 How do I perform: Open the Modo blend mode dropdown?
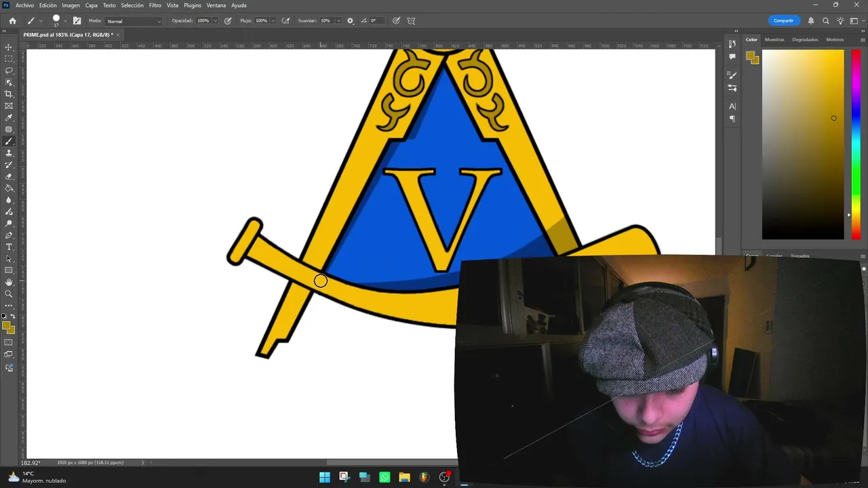tap(134, 21)
